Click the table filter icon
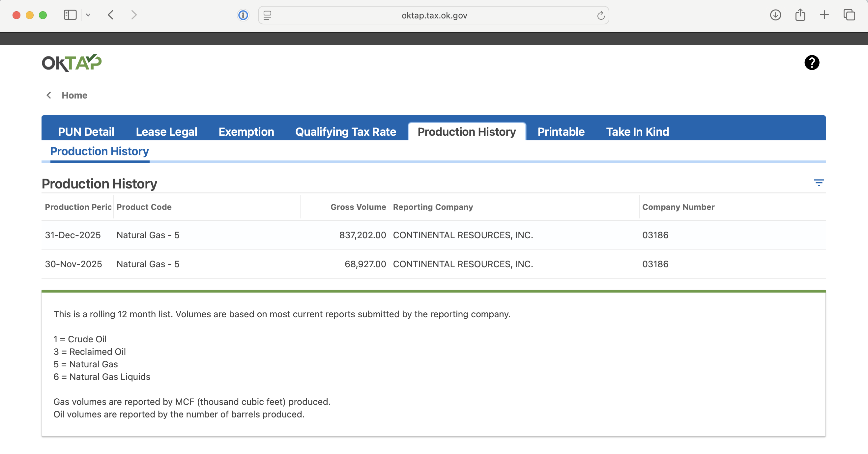 [819, 183]
